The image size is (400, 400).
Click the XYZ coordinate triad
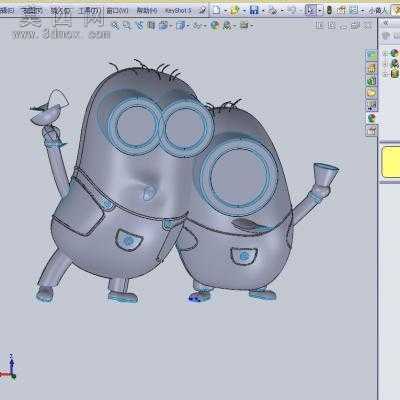click(9, 367)
